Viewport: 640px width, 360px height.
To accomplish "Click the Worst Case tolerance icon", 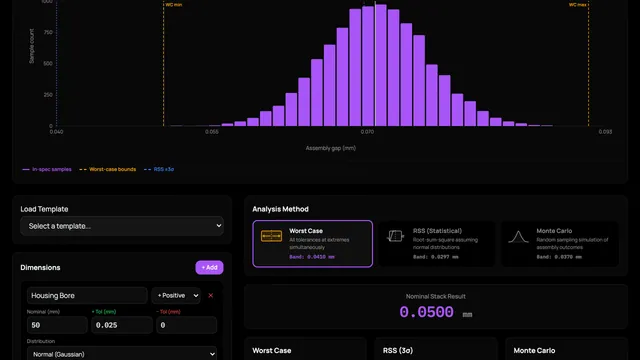I will [x=271, y=236].
